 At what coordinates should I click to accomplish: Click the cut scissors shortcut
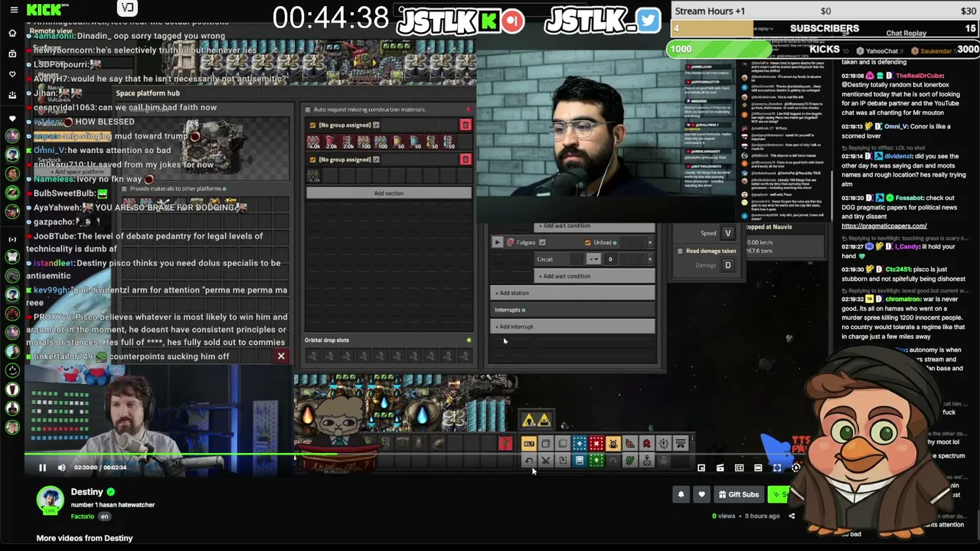546,460
